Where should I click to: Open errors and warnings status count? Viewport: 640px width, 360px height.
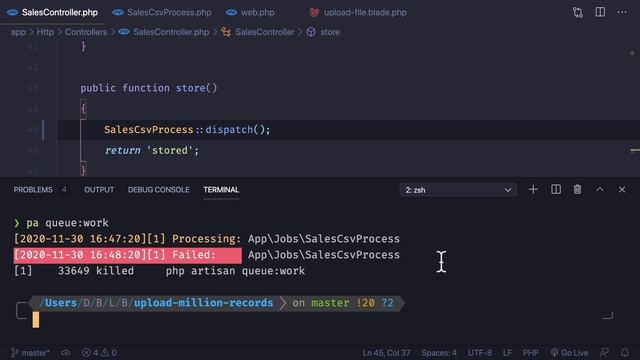(x=99, y=353)
